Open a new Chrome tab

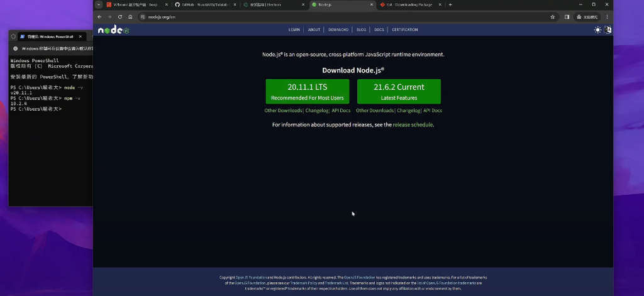tap(450, 4)
